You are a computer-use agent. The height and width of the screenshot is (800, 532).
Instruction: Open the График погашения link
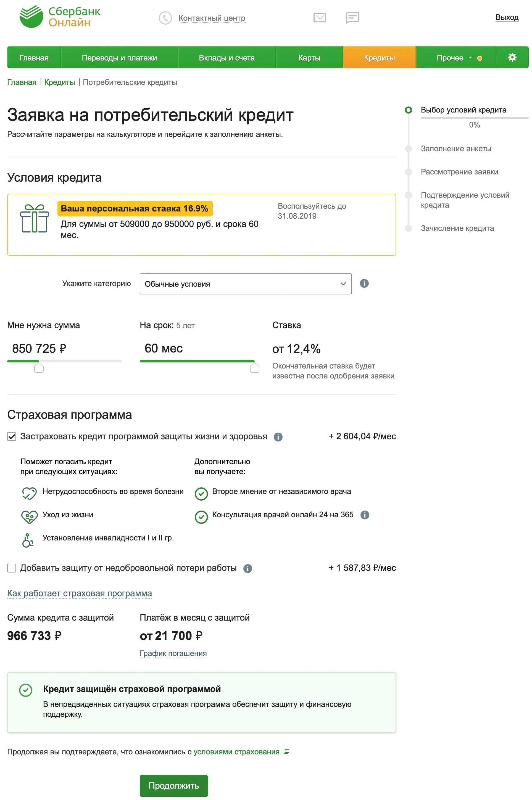click(x=173, y=653)
